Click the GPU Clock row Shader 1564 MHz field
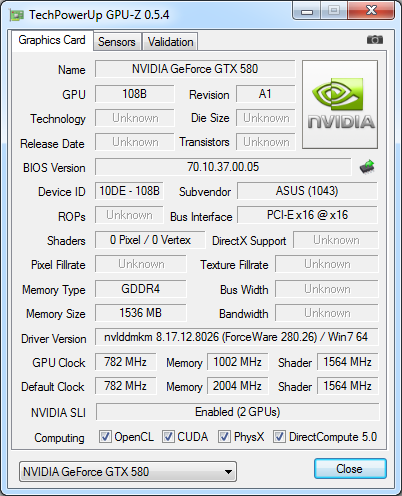The width and height of the screenshot is (402, 496). [347, 362]
